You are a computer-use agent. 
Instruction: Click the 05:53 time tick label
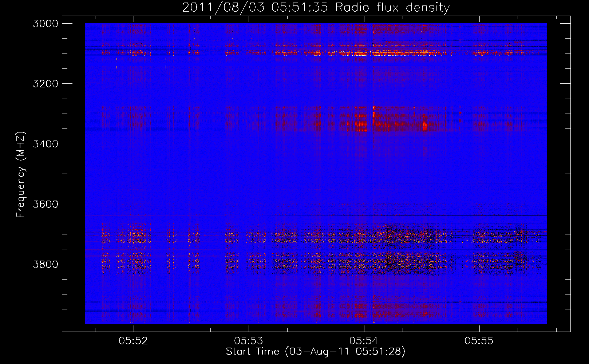point(249,341)
